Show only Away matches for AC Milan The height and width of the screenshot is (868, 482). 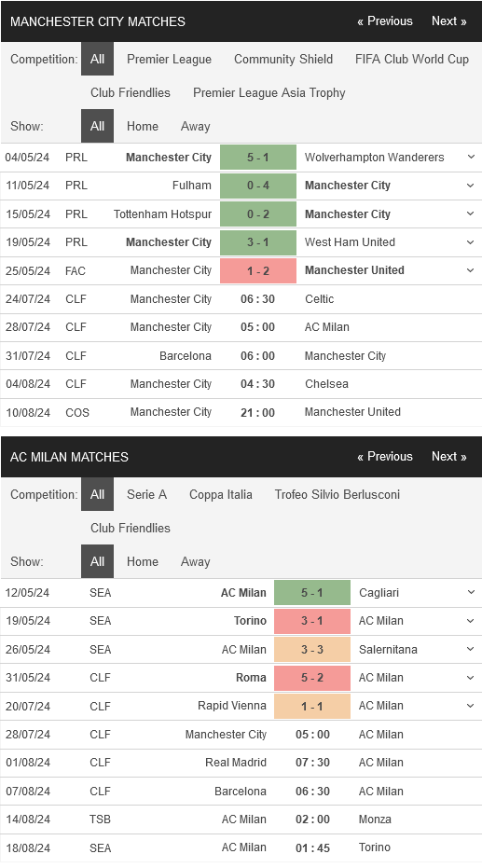(196, 562)
